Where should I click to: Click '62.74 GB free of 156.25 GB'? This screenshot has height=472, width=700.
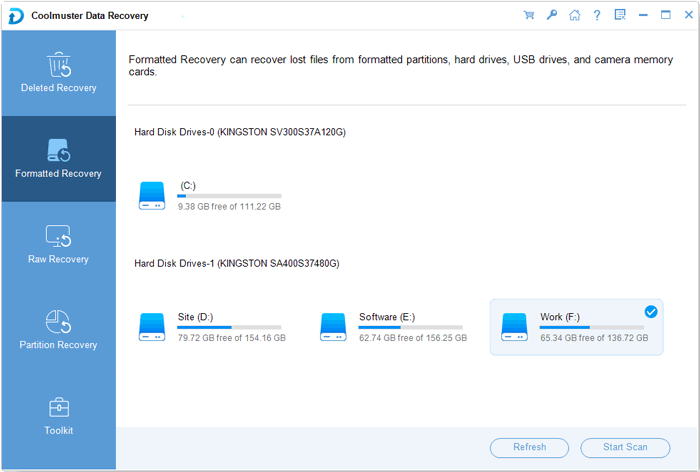click(413, 338)
